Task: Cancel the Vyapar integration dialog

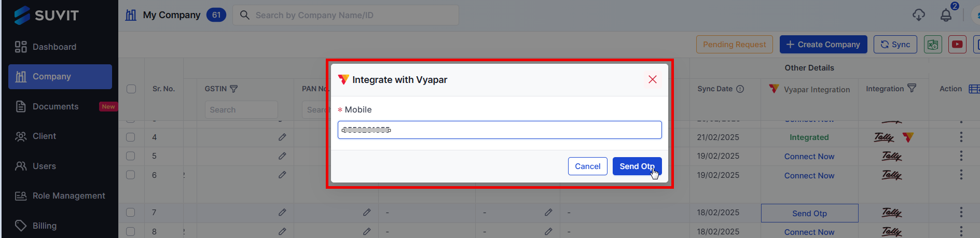Action: tap(587, 166)
